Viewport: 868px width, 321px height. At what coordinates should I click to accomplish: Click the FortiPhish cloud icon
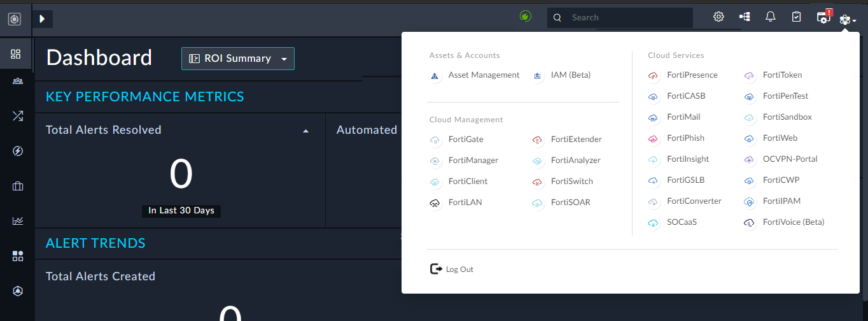[x=653, y=139]
